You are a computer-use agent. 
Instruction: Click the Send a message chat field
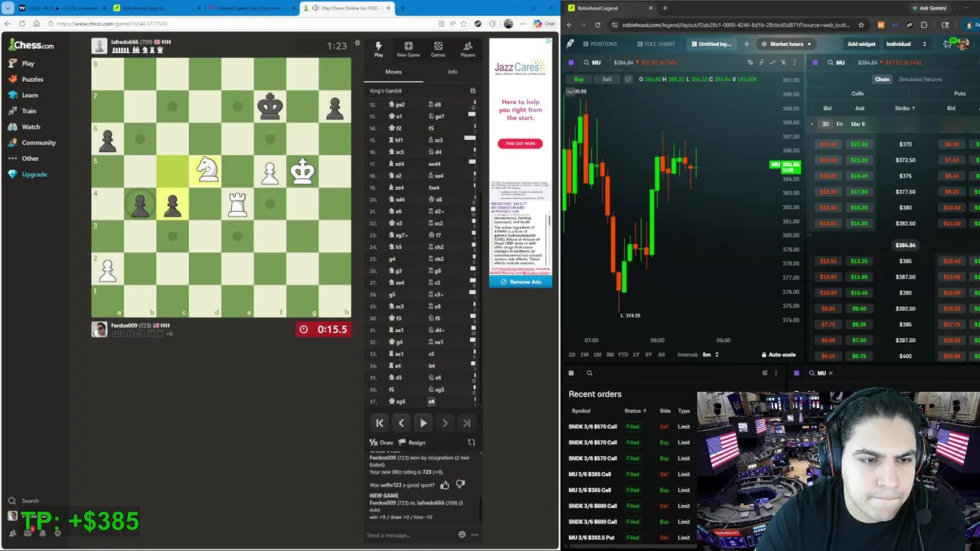[x=410, y=535]
